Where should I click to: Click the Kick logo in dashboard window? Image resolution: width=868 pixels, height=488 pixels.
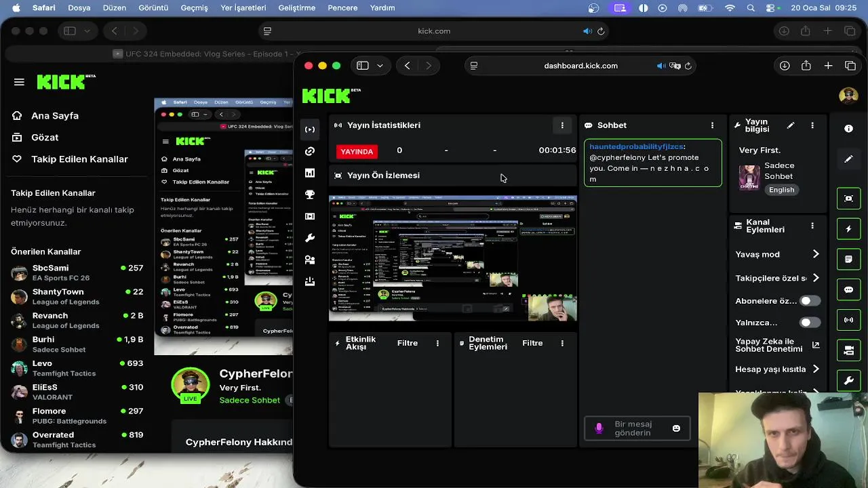tap(331, 96)
